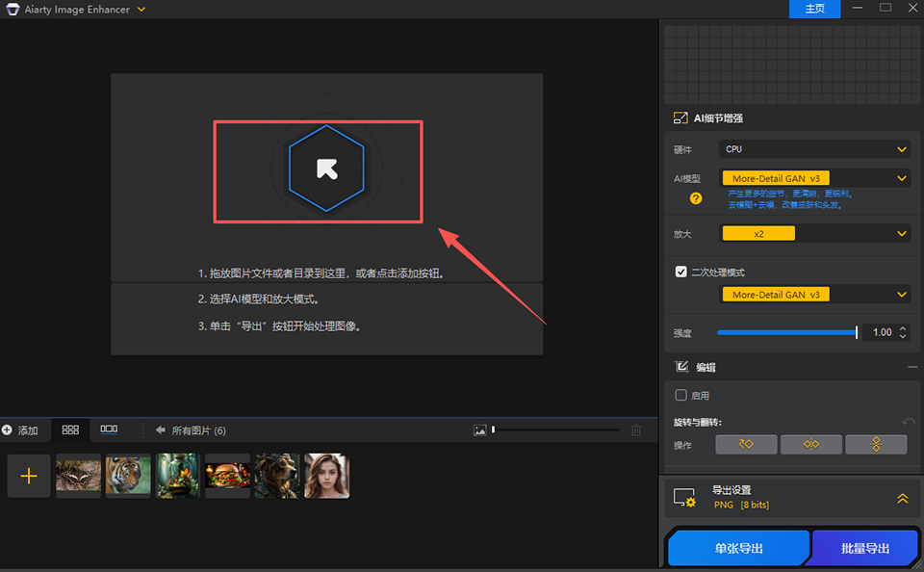The height and width of the screenshot is (572, 924).
Task: Click the thumbnail size slider
Action: coord(555,429)
